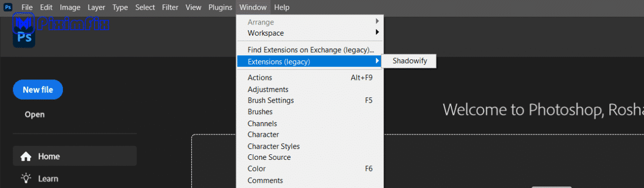Viewport: 644px width, 188px height.
Task: Open the Plugins menu
Action: click(x=220, y=8)
